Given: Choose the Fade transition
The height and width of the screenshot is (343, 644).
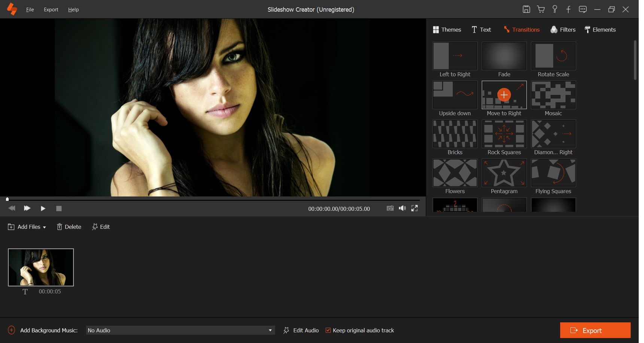Looking at the screenshot, I should 504,56.
